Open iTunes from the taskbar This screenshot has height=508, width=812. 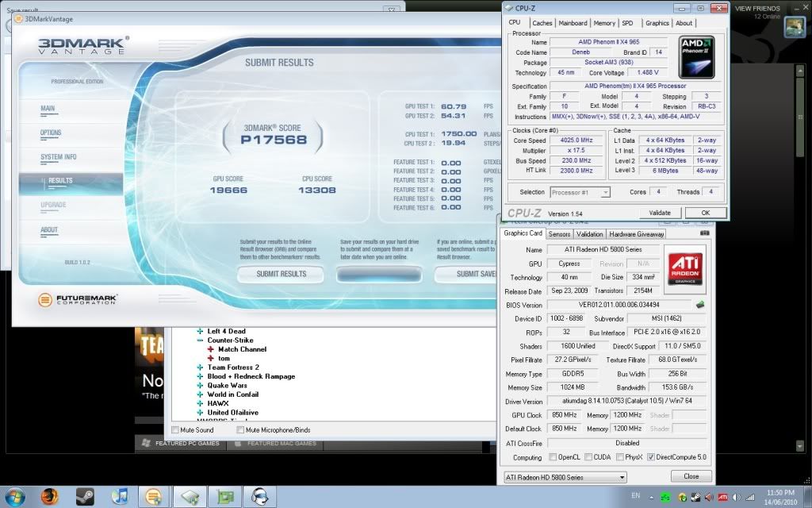click(x=120, y=496)
